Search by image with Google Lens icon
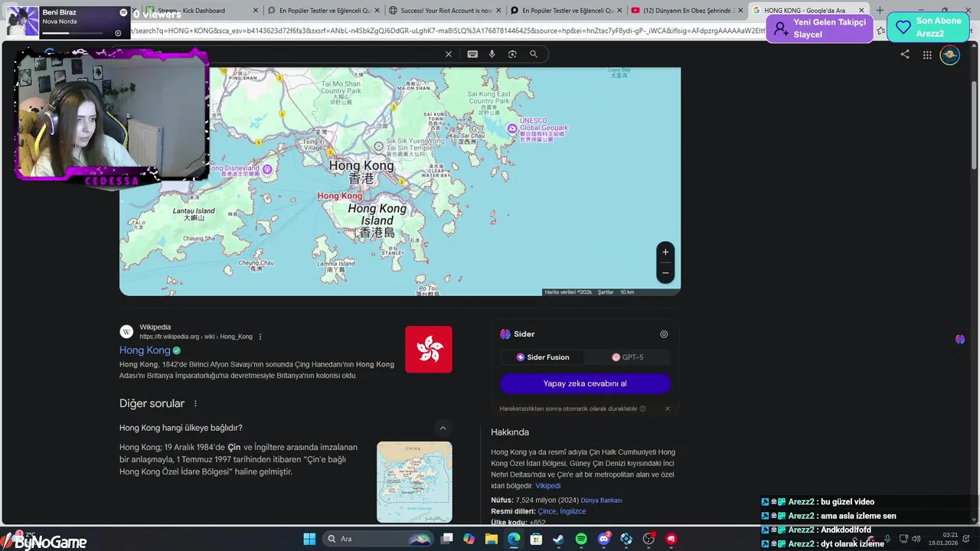Viewport: 980px width, 551px height. click(x=512, y=54)
